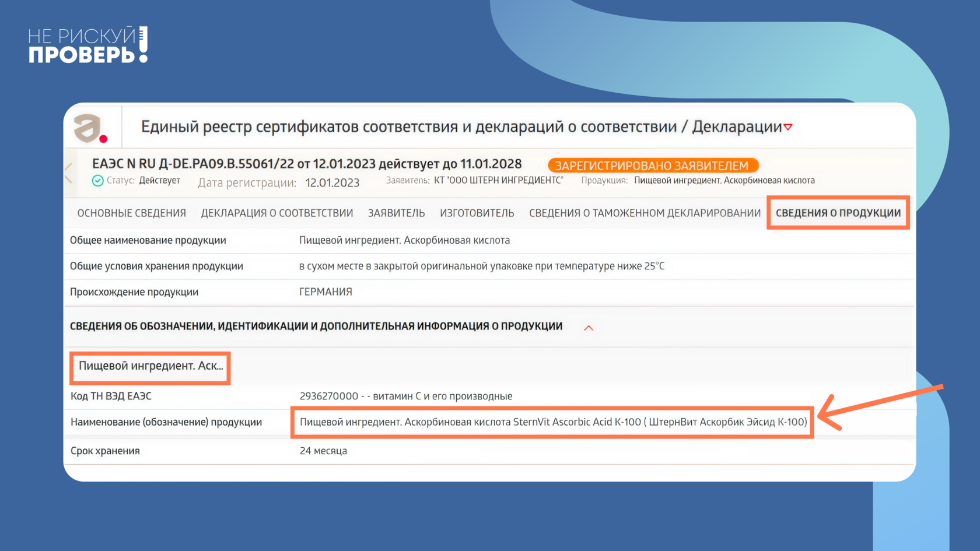This screenshot has width=980, height=551.
Task: Click the Общее наименование продукции label
Action: pos(148,240)
